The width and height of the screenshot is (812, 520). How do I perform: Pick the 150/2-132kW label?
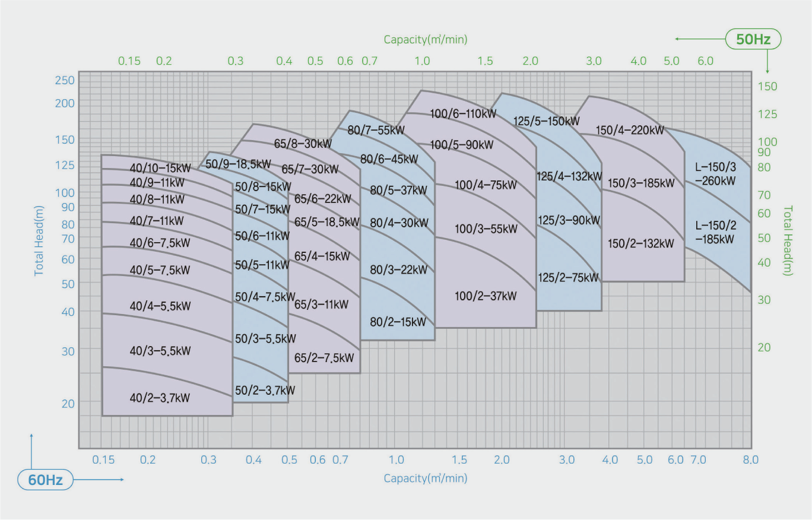642,244
